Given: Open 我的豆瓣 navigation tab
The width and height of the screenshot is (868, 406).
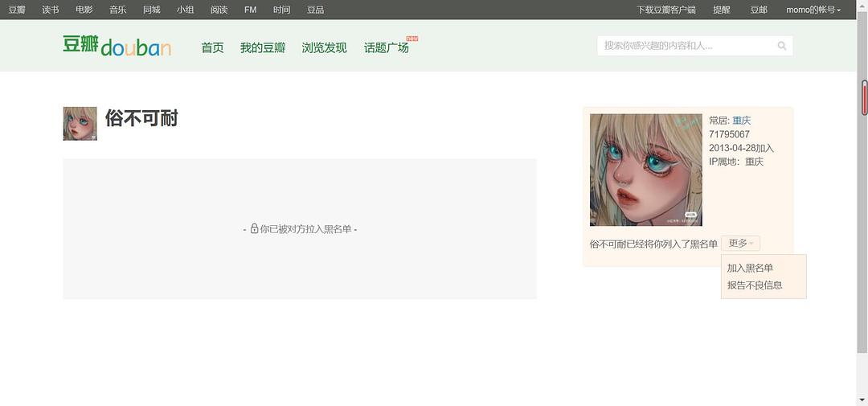Looking at the screenshot, I should tap(262, 48).
